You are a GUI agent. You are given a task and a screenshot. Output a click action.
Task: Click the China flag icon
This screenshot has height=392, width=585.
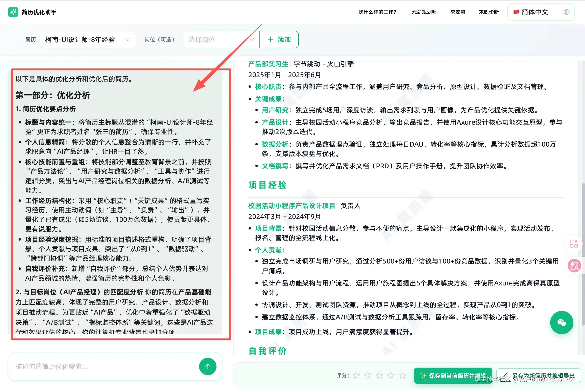tap(516, 12)
